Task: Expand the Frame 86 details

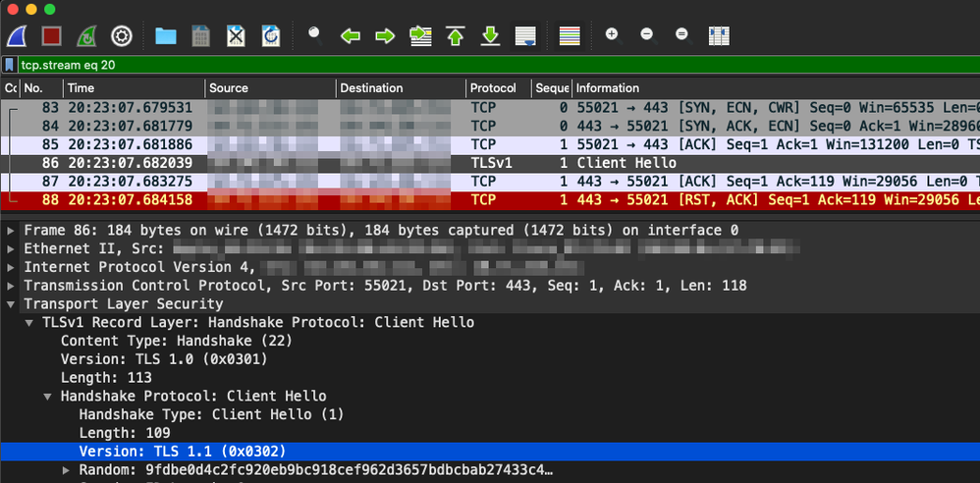Action: 10,231
